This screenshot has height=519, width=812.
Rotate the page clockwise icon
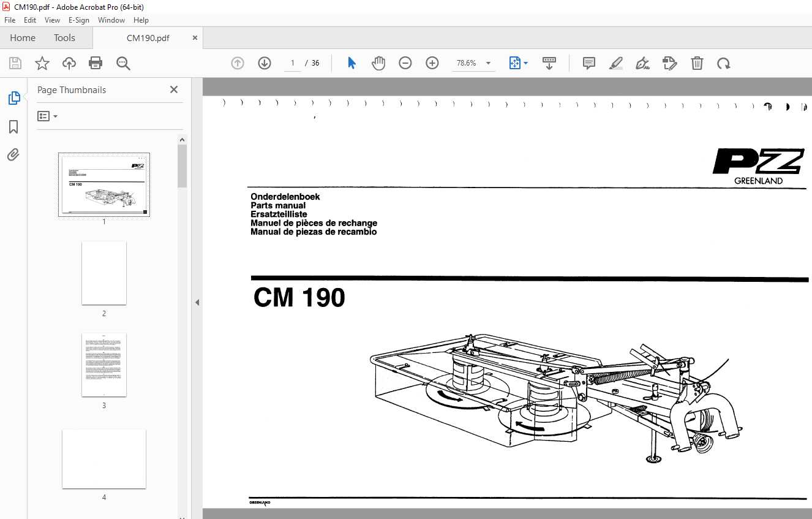point(724,63)
